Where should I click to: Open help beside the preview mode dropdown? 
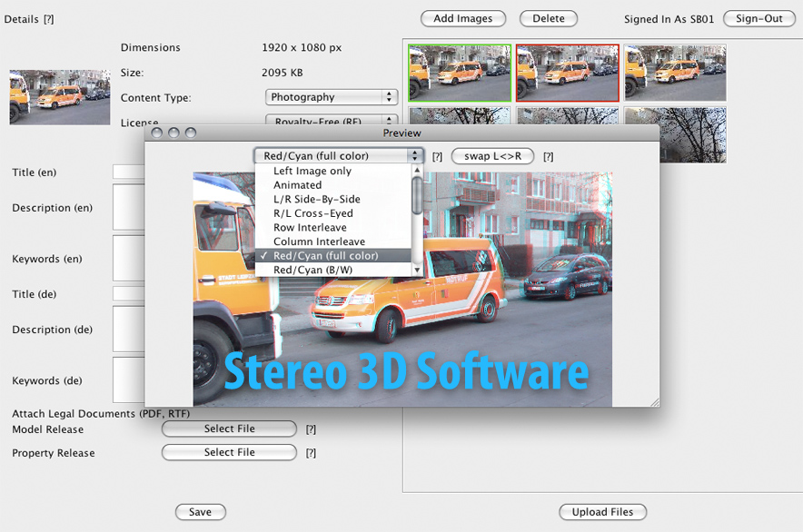tap(437, 157)
